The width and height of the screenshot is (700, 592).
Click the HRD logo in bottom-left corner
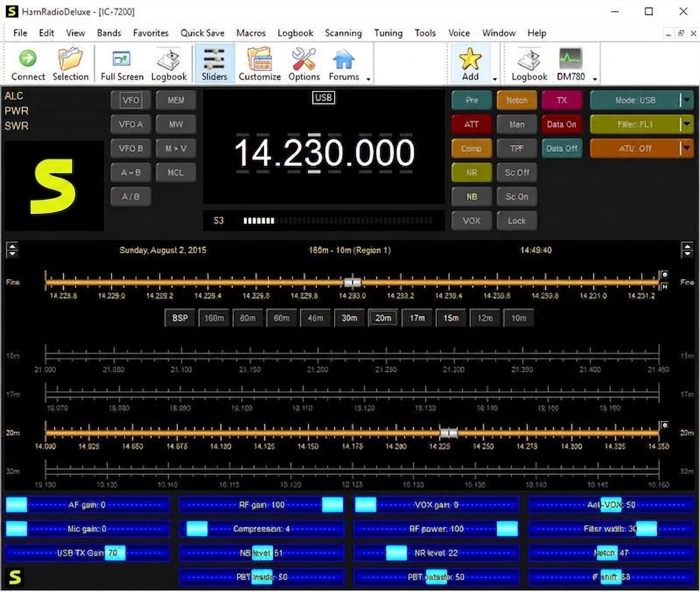point(15,577)
